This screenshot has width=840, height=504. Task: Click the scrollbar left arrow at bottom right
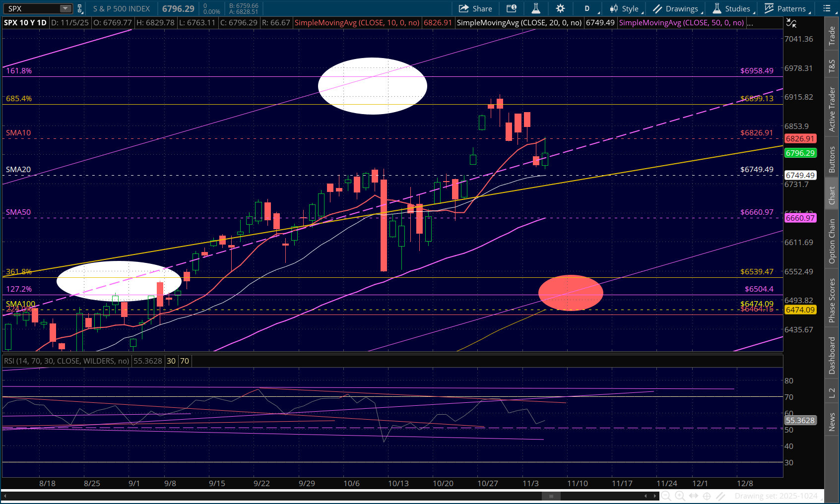pos(646,496)
